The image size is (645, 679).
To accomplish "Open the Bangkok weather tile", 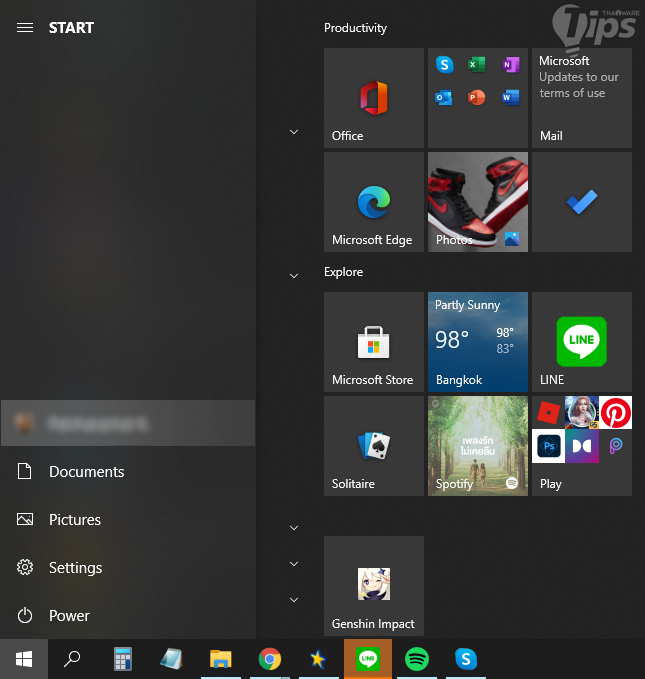I will point(478,342).
